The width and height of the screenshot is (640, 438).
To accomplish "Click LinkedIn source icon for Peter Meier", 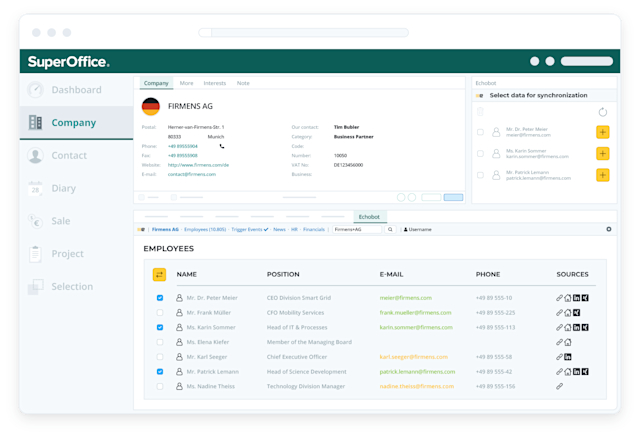I will (x=576, y=298).
